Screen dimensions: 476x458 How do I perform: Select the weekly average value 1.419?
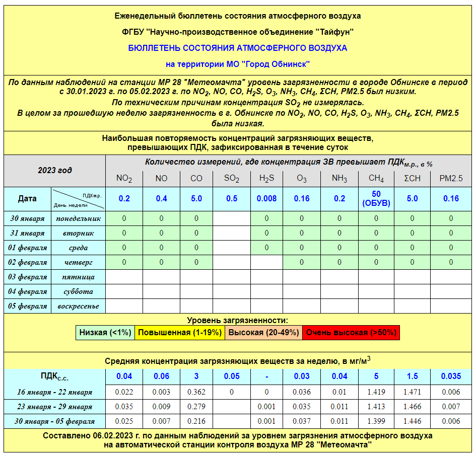[376, 392]
